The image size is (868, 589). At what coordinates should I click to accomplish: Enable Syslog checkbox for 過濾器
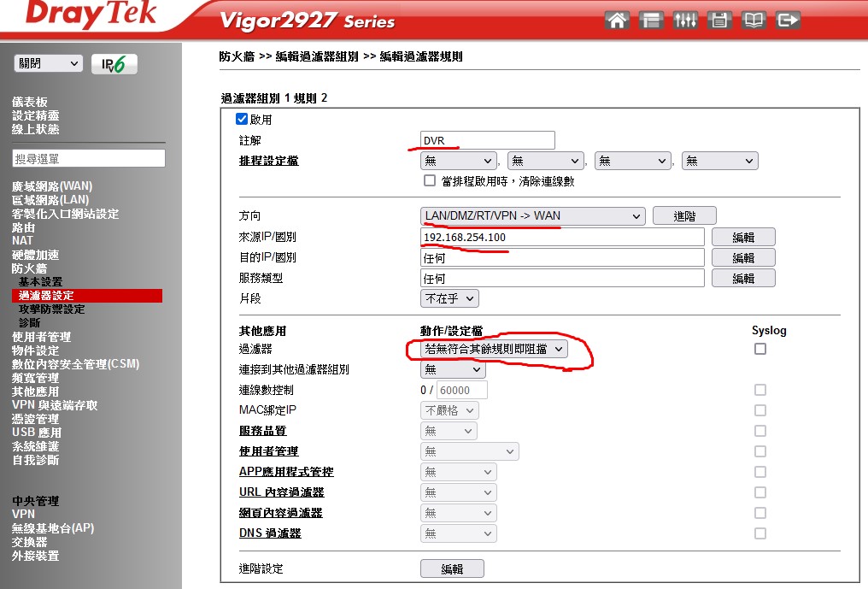[x=760, y=349]
